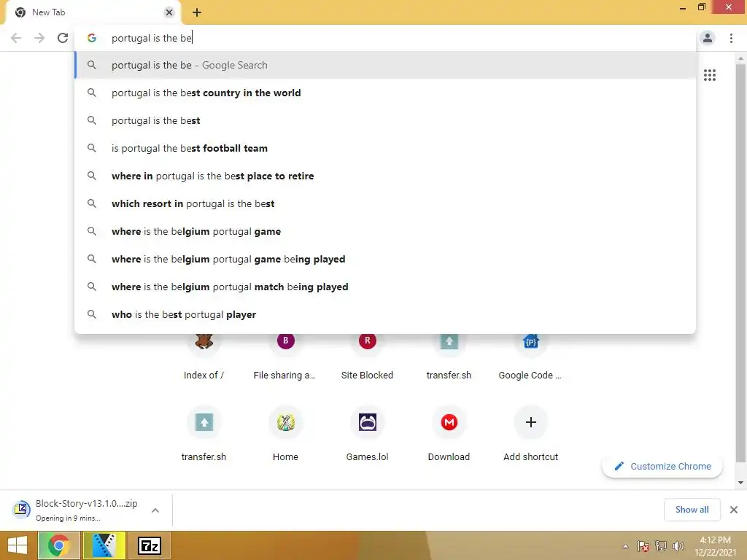The image size is (747, 560).
Task: Choose 'is portugal the best football team'
Action: [385, 148]
